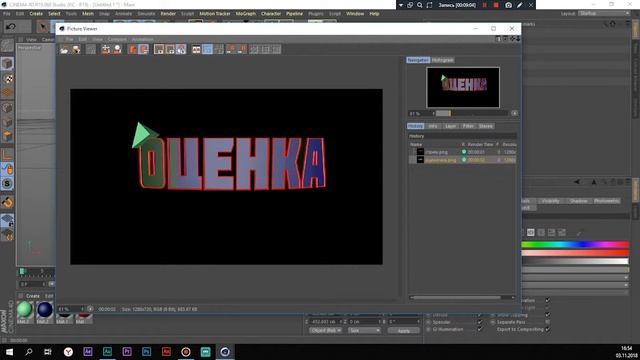The width and height of the screenshot is (640, 360).
Task: Open the Character menu
Action: 271,13
